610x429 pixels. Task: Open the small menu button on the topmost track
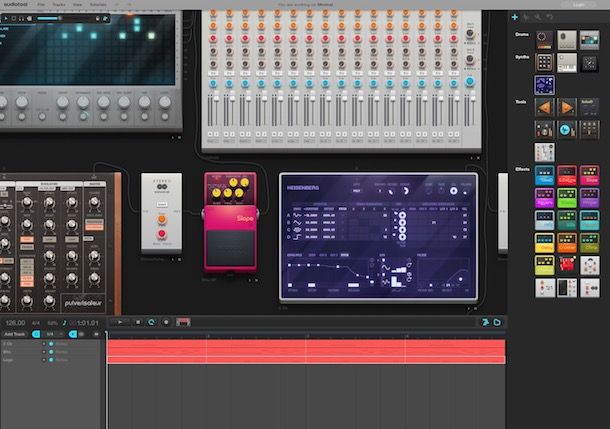44,344
